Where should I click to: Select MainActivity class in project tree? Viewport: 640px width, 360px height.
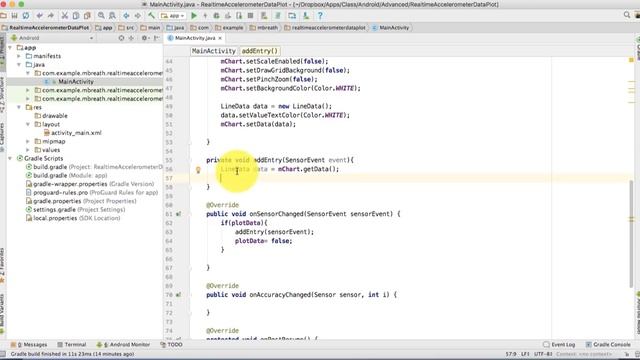76,82
